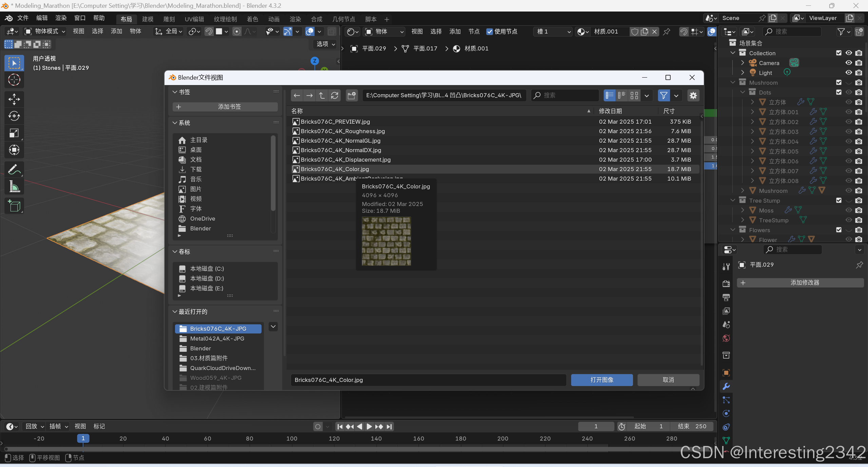Screen dimensions: 868x467
Task: Expand the Light object in outliner
Action: click(x=742, y=73)
